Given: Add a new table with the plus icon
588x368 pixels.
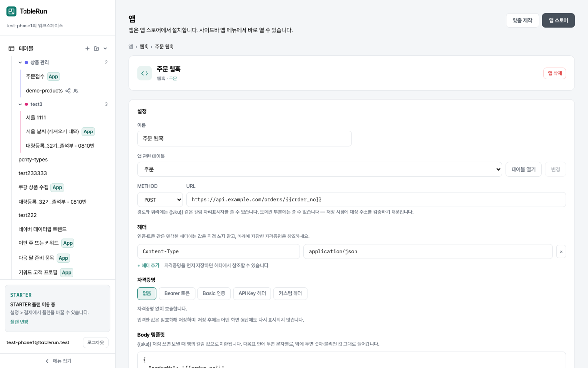Looking at the screenshot, I should tap(87, 48).
